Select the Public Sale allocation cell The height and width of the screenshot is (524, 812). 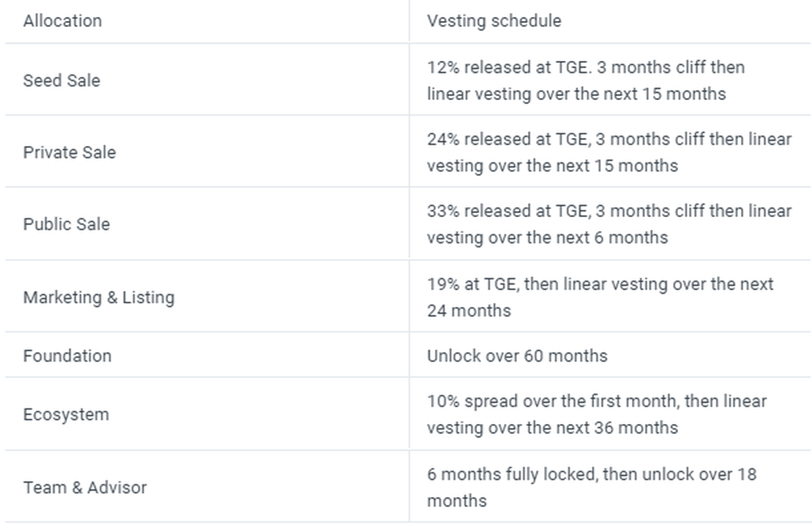click(66, 224)
